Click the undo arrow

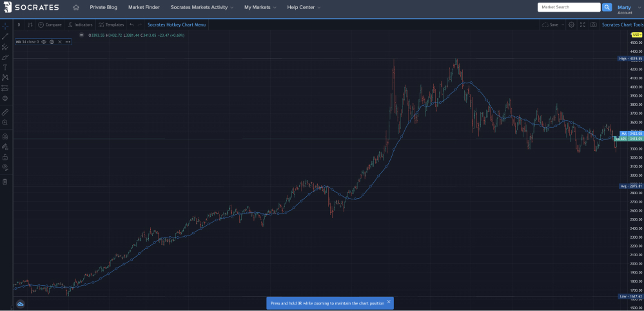[x=132, y=25]
